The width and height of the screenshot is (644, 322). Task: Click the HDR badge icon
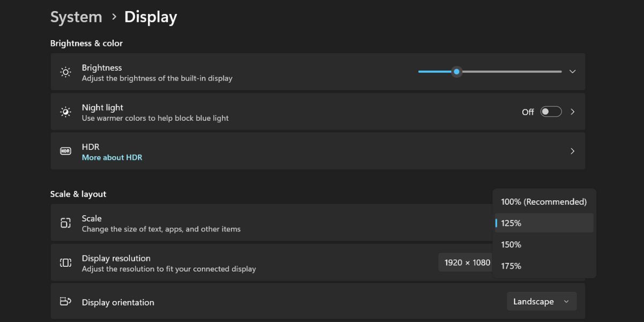coord(65,151)
